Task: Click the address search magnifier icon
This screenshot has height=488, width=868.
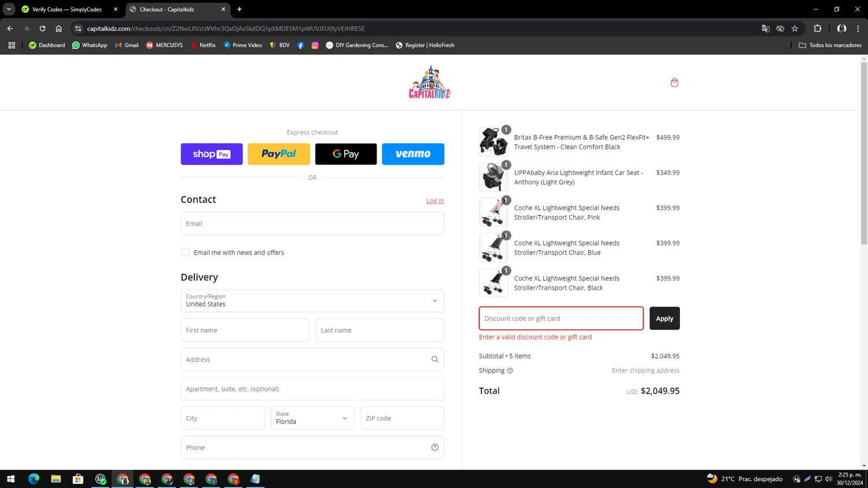Action: 435,360
